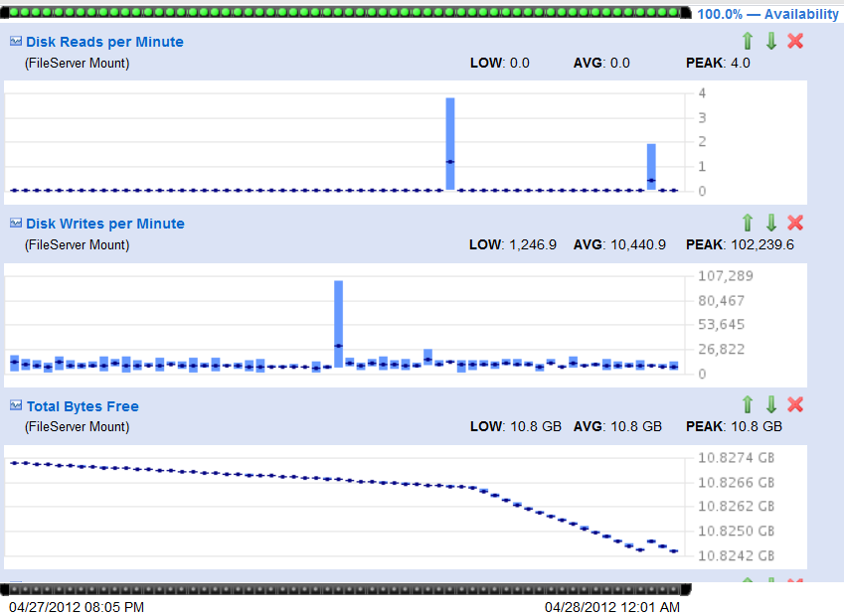Image resolution: width=844 pixels, height=616 pixels.
Task: Move Disk Reads per Minute chart down
Action: click(771, 41)
